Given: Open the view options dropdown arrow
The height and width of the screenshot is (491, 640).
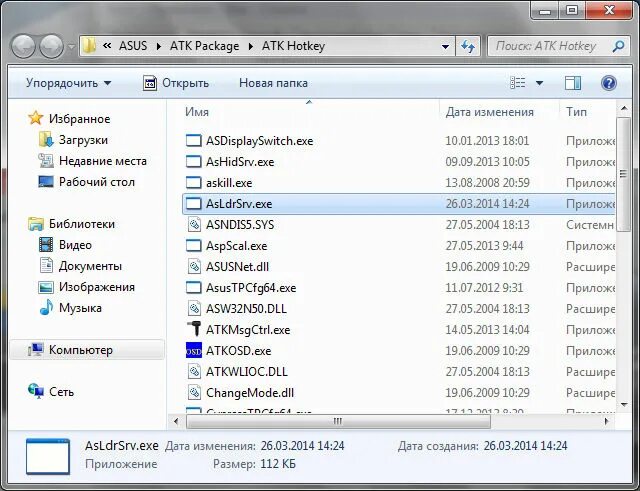Looking at the screenshot, I should click(x=540, y=83).
